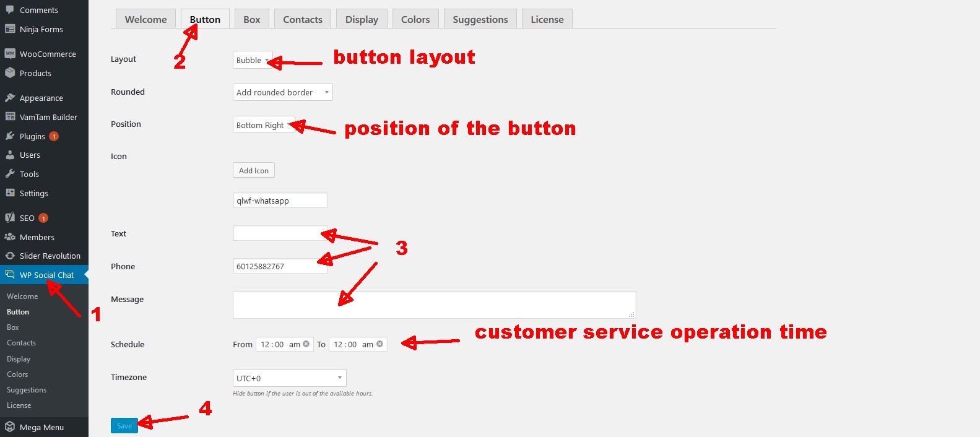This screenshot has height=437, width=980.
Task: Open the Appearance menu label
Action: tap(41, 98)
